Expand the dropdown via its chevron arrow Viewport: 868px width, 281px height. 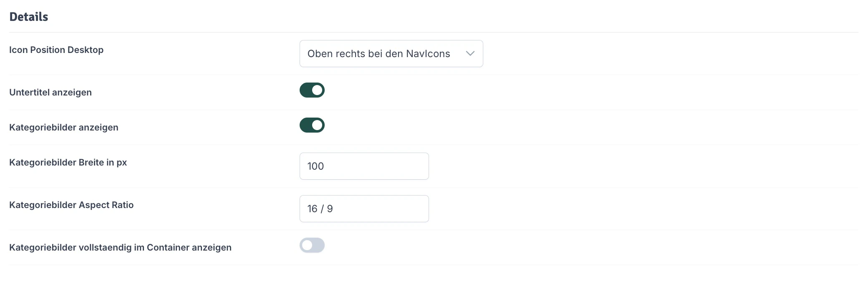[470, 53]
